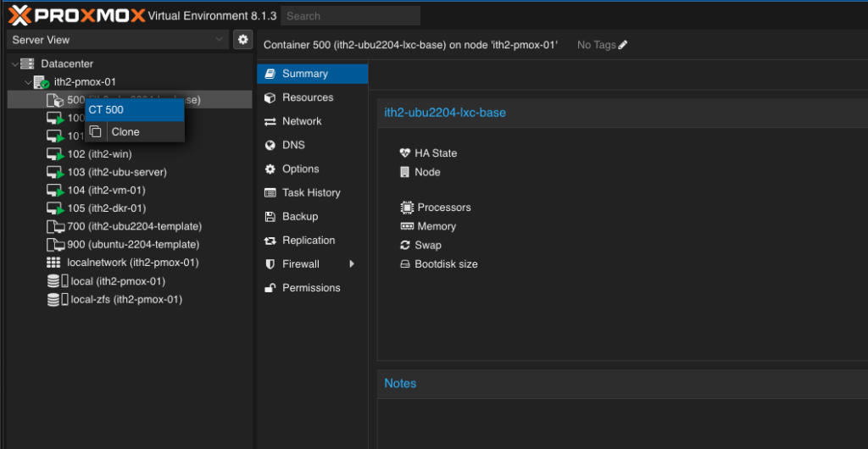
Task: Click the Task History list icon
Action: click(270, 193)
